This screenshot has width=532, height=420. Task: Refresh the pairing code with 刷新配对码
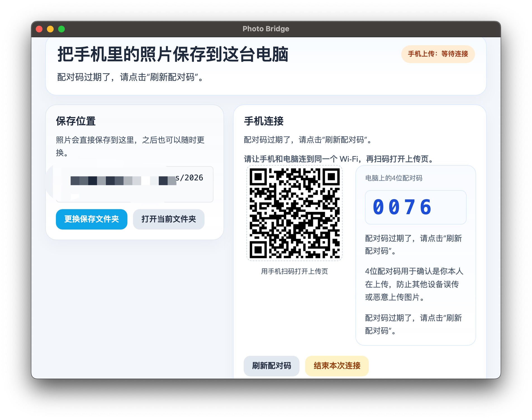(271, 366)
